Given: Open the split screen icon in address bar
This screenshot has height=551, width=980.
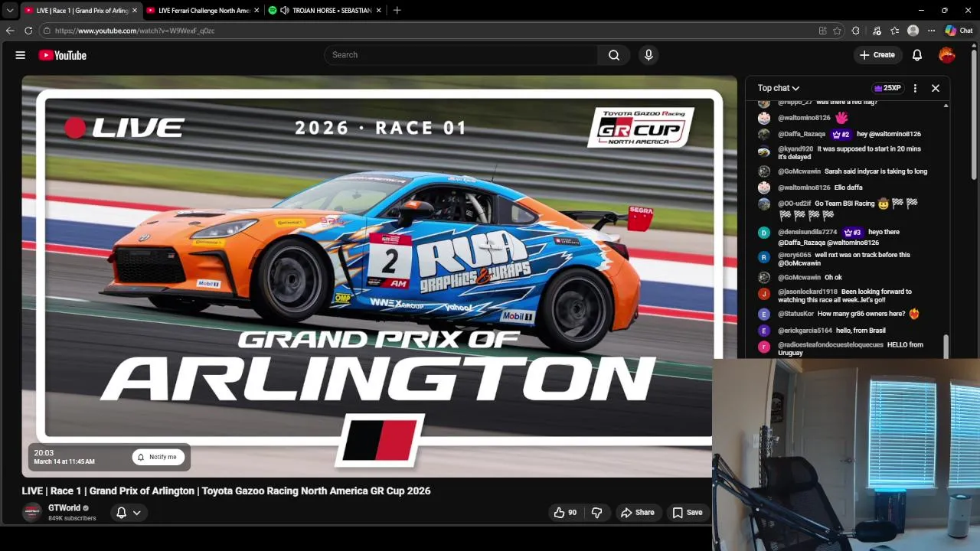Looking at the screenshot, I should (822, 31).
